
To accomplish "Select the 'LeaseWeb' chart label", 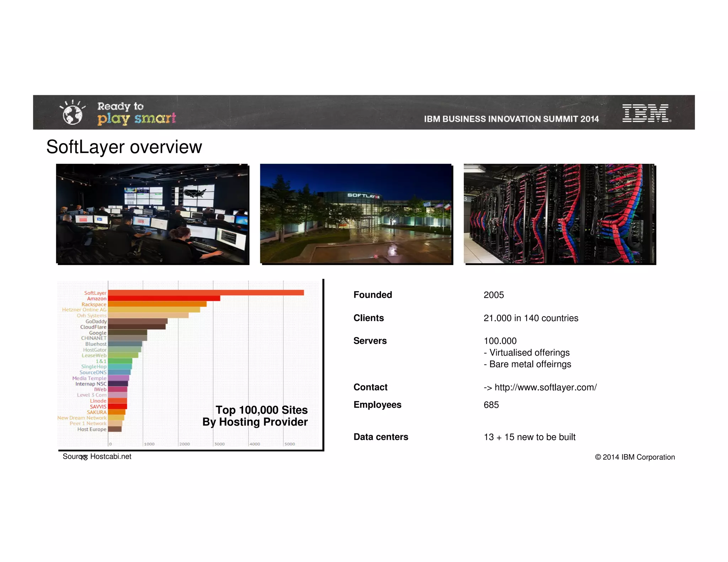I will coord(94,355).
